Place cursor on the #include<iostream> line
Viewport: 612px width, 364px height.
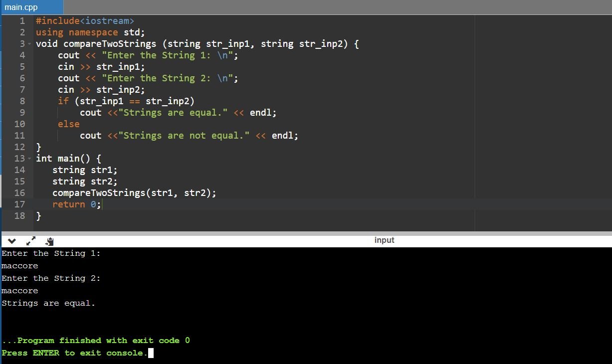point(85,21)
